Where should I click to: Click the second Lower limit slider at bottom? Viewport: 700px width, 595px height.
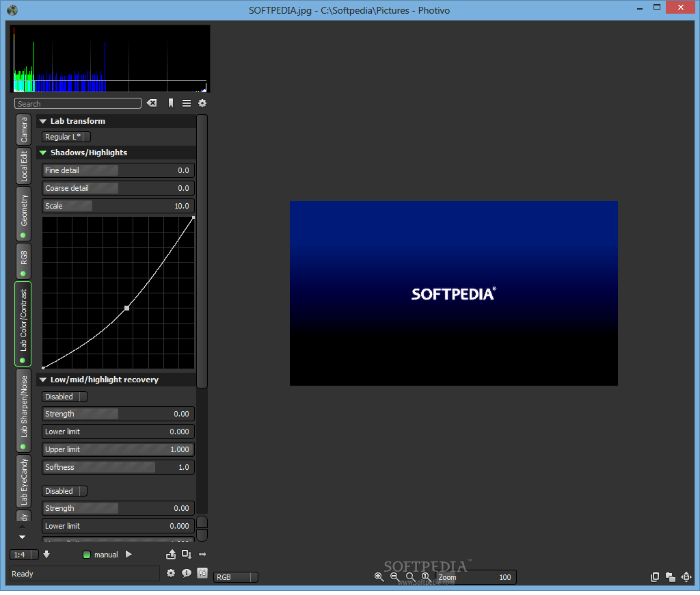118,526
